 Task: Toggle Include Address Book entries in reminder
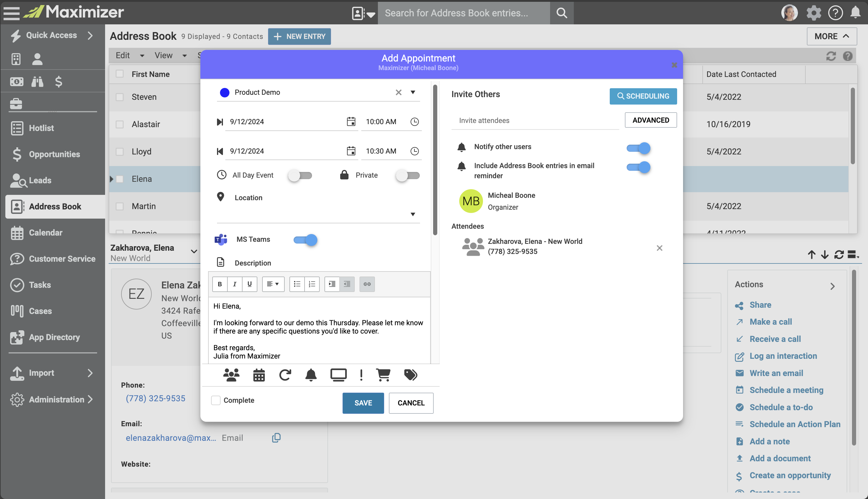click(638, 167)
